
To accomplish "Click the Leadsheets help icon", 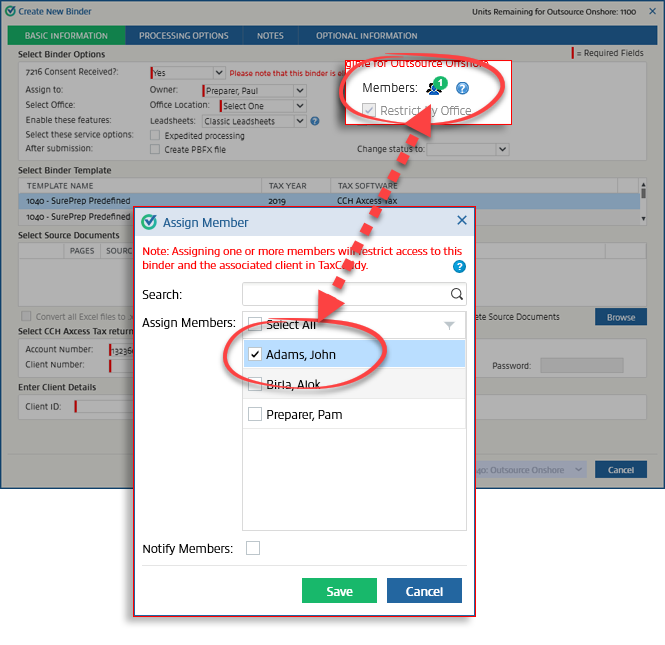I will point(315,121).
